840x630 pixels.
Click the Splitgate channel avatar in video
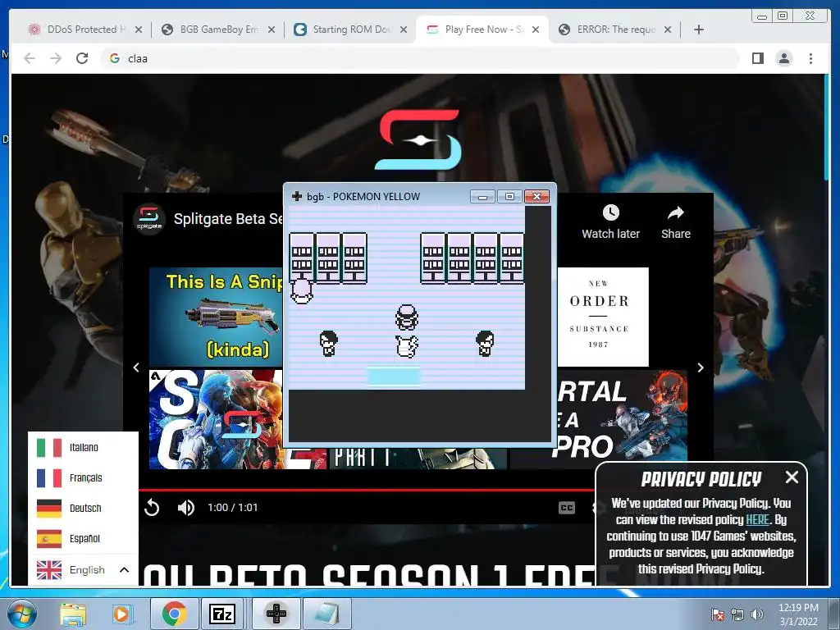pos(149,218)
